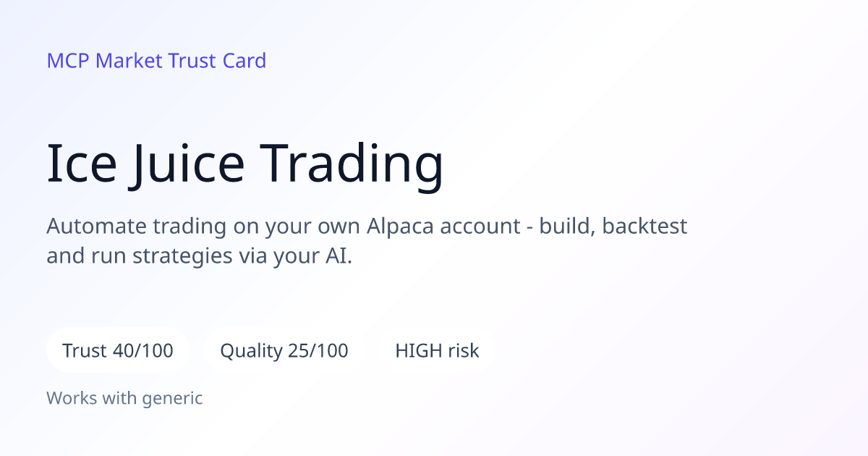Click the word backtest in description

[644, 227]
